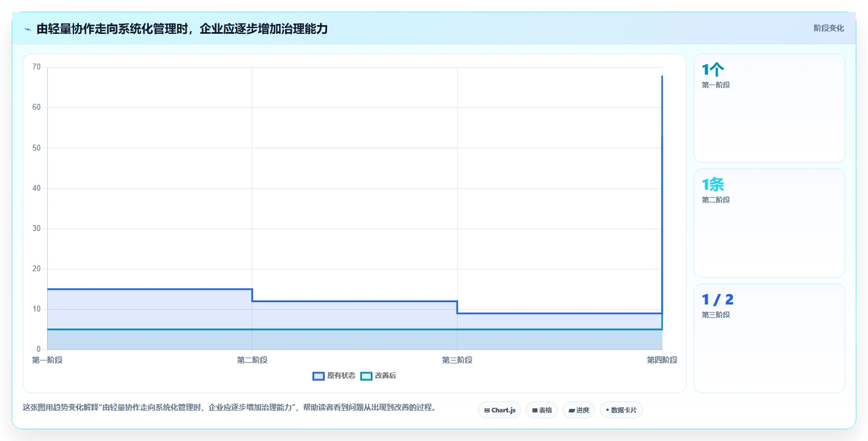Click the 第三阶段 label inside the 1 / 2 card
Screen dimensions: 868x441
pos(716,314)
